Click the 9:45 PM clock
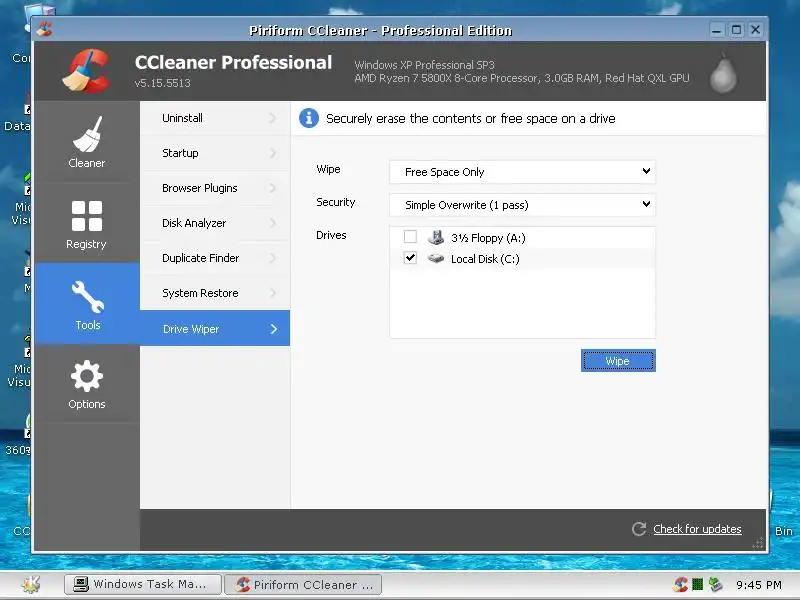800x600 pixels. tap(759, 585)
